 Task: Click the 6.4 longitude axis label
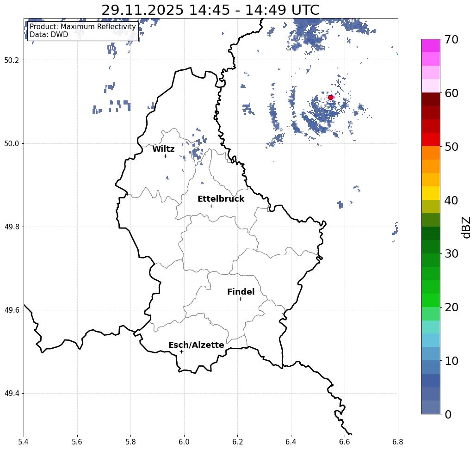coord(291,442)
